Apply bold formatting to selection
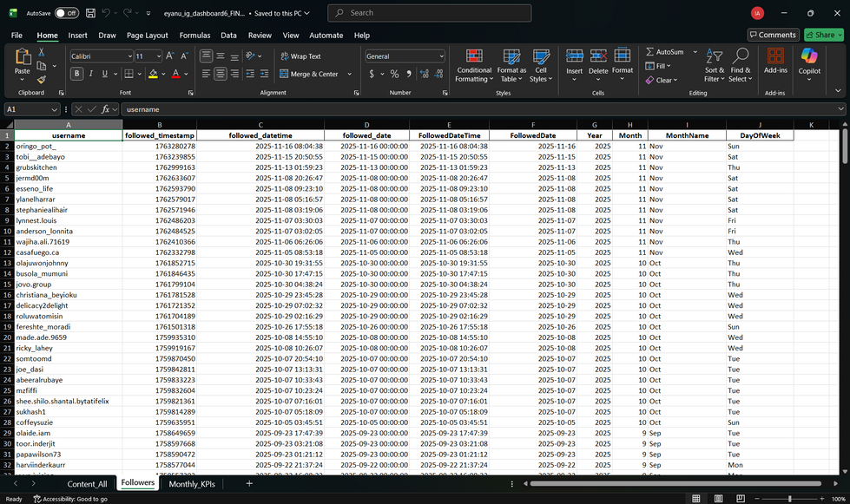This screenshot has height=504, width=850. pos(78,71)
